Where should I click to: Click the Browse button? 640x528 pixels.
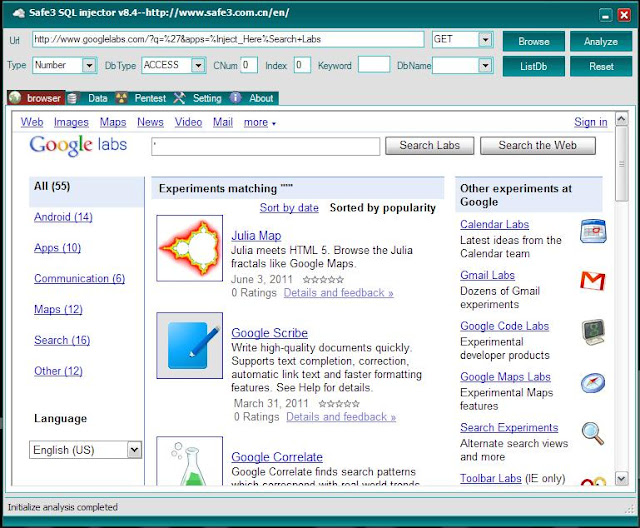coord(534,41)
